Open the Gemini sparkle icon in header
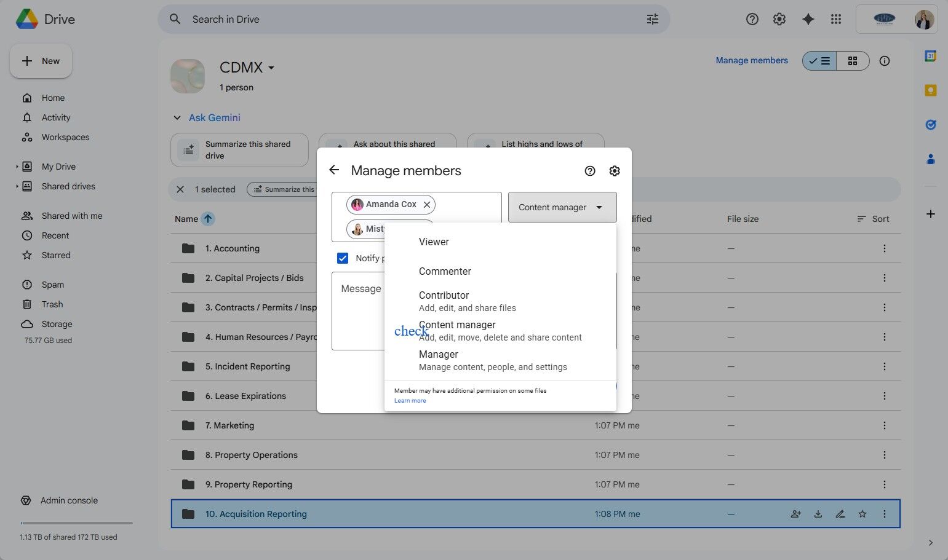The width and height of the screenshot is (948, 560). pos(808,19)
